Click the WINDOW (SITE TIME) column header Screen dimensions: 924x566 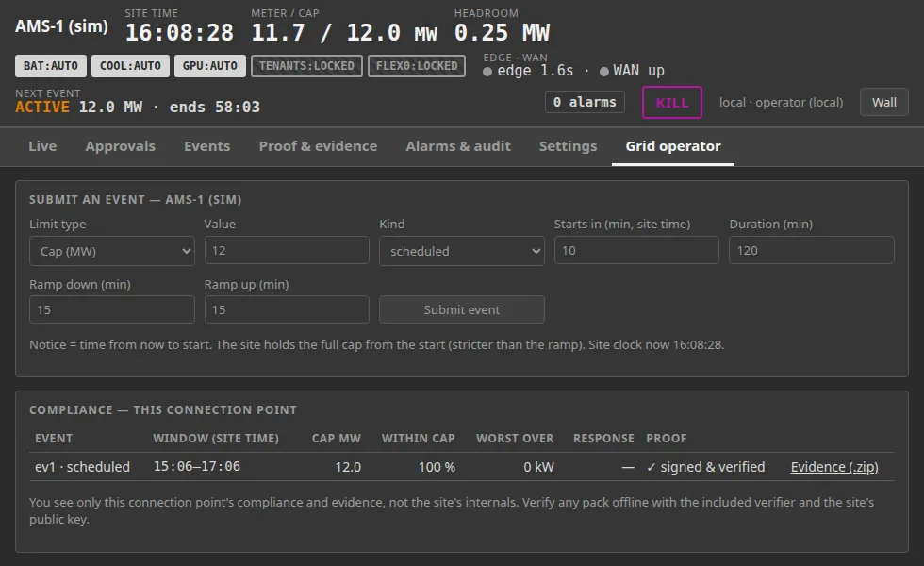click(216, 439)
